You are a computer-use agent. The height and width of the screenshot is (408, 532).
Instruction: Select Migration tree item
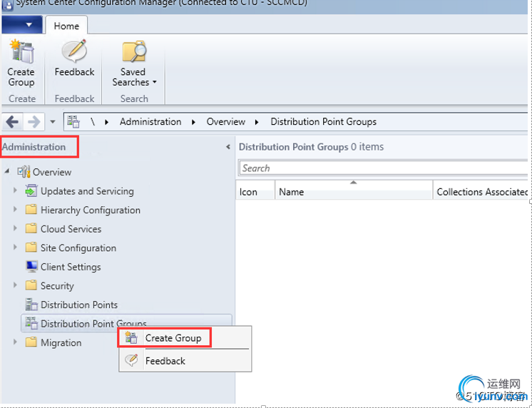coord(61,342)
